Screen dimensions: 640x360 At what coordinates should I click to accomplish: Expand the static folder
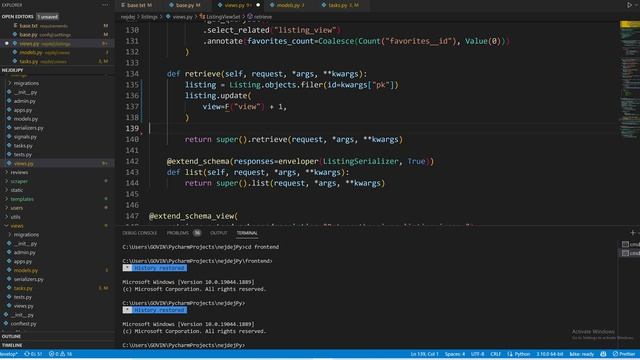coord(17,190)
